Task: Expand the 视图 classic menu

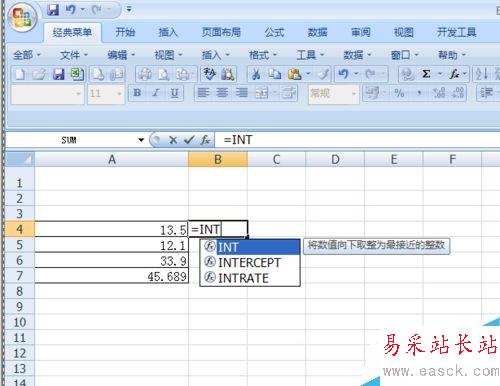Action: (x=169, y=55)
